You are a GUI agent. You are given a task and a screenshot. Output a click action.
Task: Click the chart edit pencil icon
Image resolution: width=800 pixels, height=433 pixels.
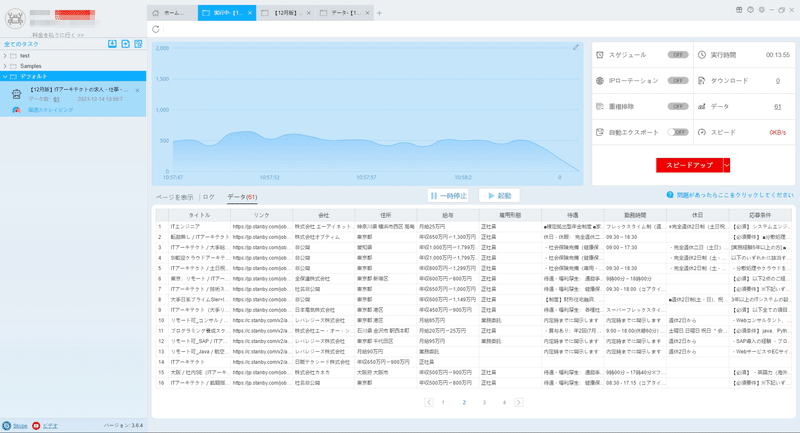[576, 47]
